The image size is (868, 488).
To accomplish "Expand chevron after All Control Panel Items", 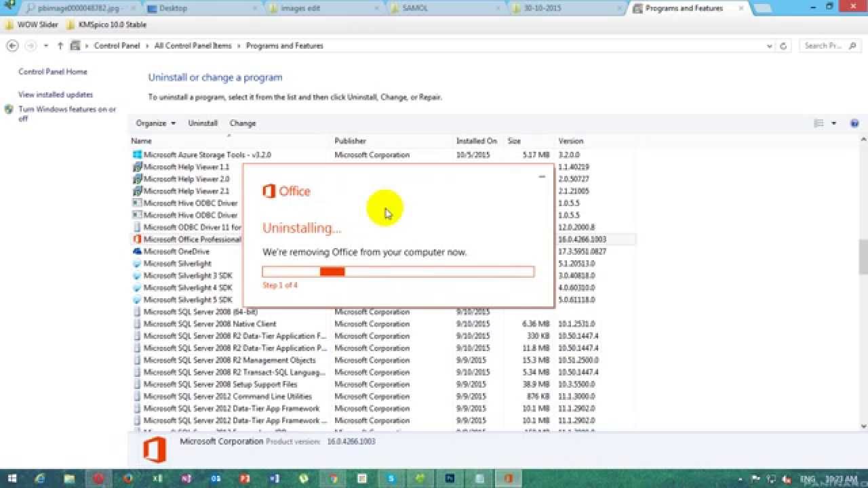I will 238,46.
